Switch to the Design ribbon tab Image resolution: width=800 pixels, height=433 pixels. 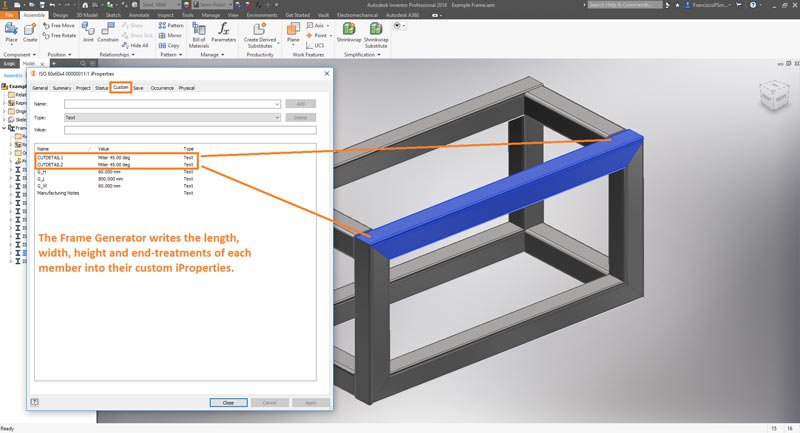pos(60,15)
